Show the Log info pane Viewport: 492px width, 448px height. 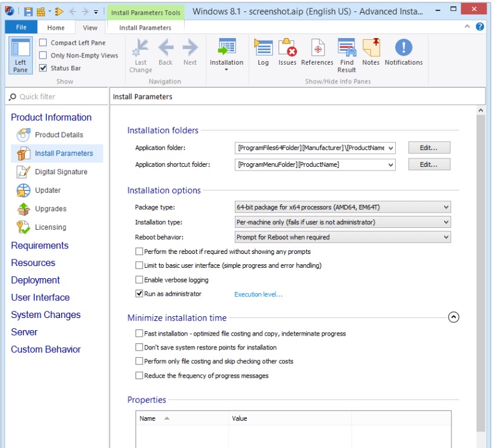pos(263,52)
